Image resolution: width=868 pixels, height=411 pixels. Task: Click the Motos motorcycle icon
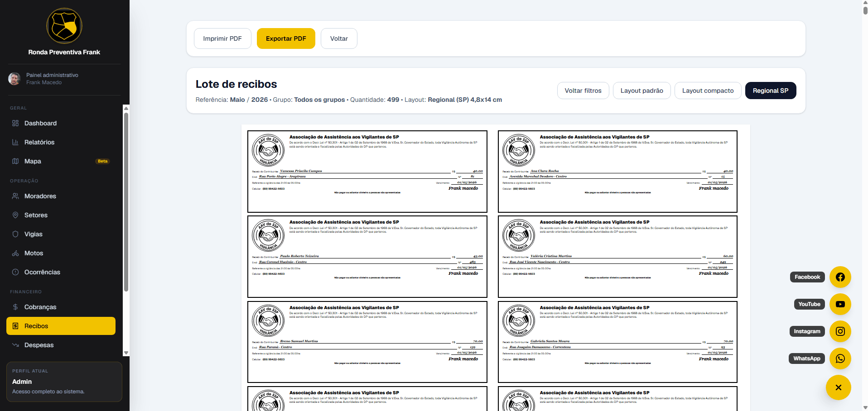click(x=15, y=253)
